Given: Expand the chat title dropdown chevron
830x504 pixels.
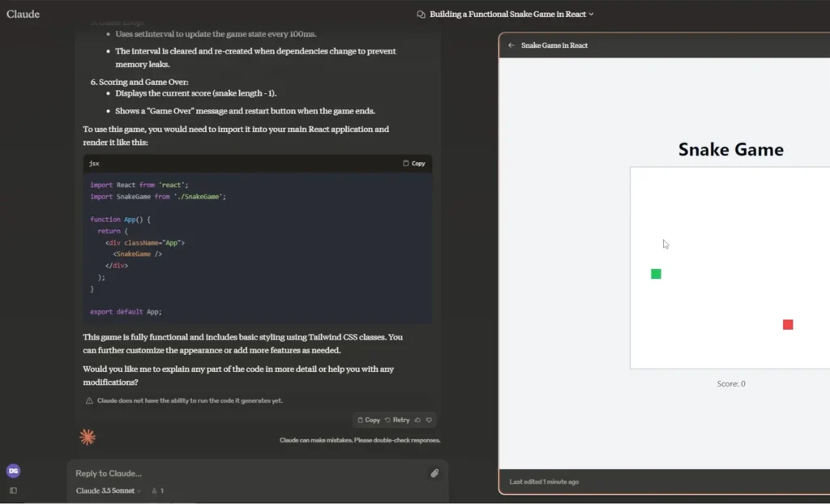Looking at the screenshot, I should tap(591, 15).
